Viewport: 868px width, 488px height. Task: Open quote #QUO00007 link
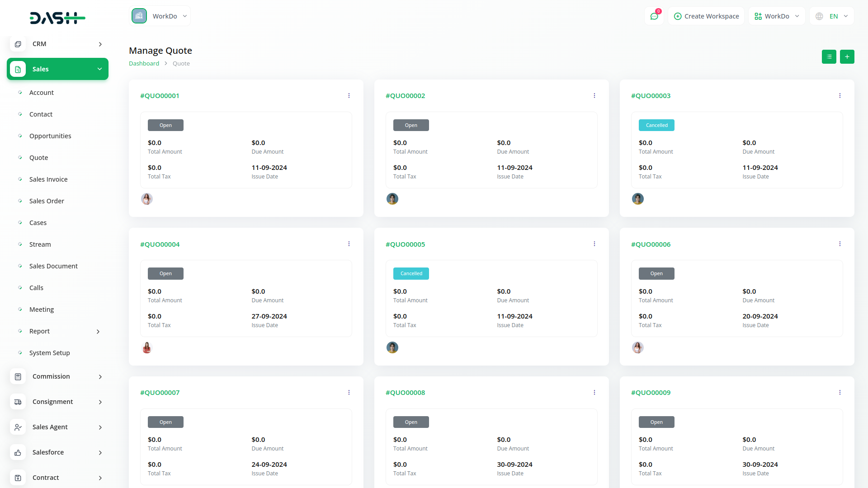160,393
